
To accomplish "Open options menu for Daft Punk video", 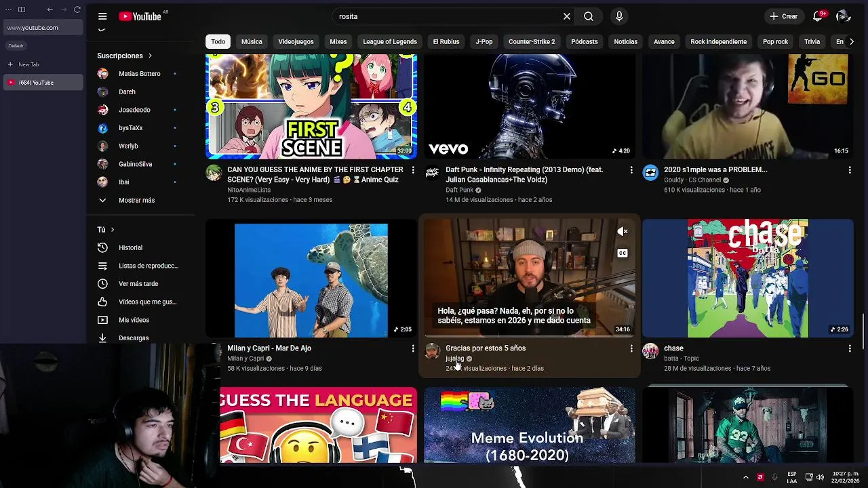I will [x=631, y=170].
